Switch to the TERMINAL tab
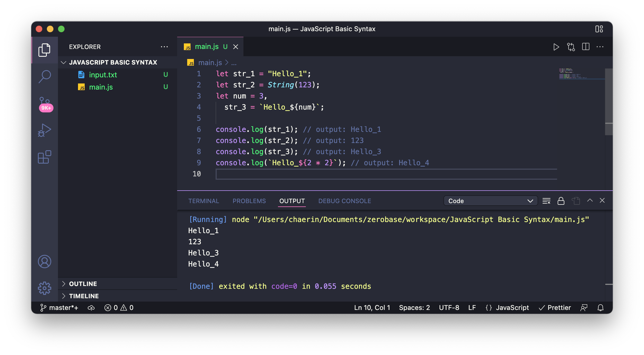Screen dimensions: 644x355 click(204, 201)
